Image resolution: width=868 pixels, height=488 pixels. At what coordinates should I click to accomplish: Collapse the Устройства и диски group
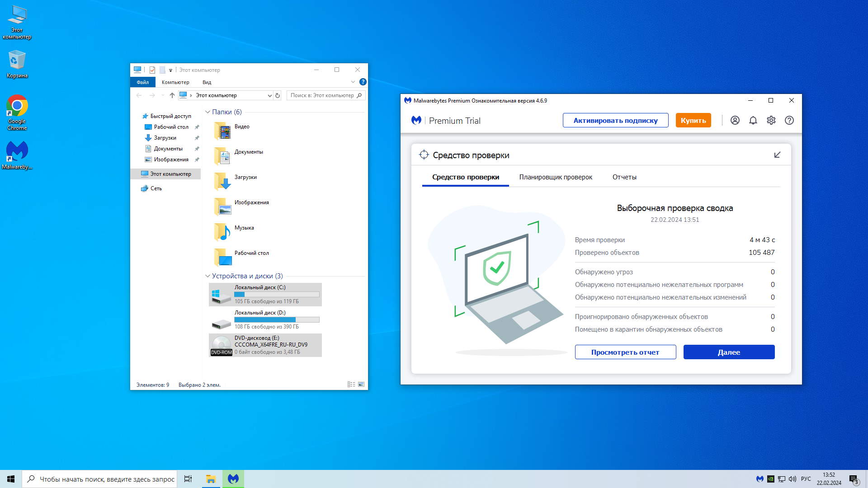click(x=208, y=276)
